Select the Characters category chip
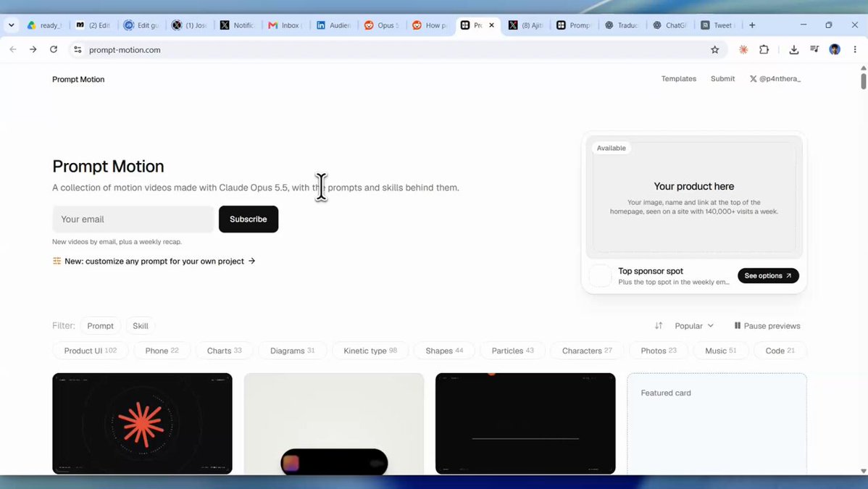 (587, 351)
